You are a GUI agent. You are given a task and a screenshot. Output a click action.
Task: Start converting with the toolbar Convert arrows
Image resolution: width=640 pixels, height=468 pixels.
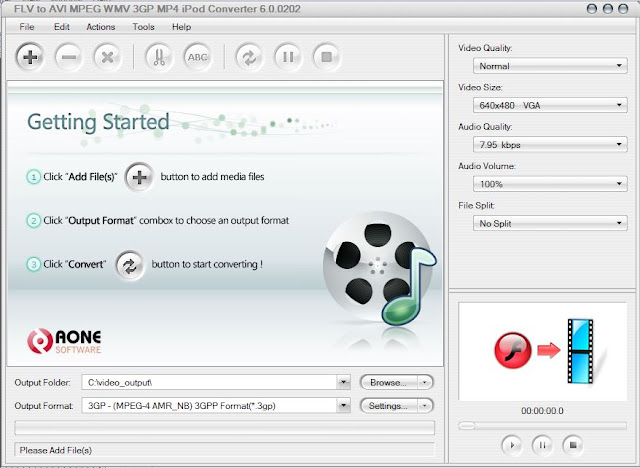[x=249, y=57]
